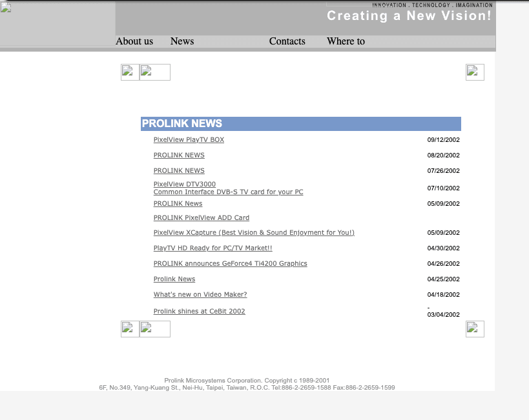Open the Contacts page
Image resolution: width=529 pixels, height=420 pixels.
[287, 41]
